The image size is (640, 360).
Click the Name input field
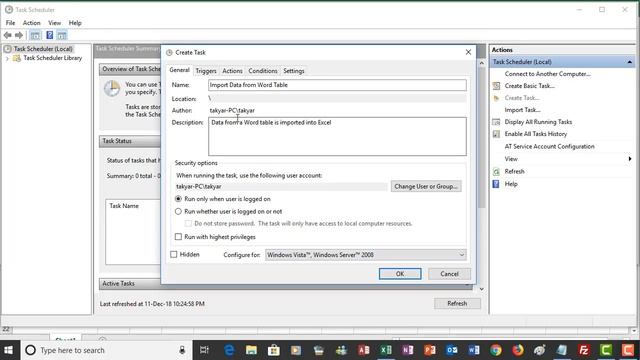[x=337, y=85]
